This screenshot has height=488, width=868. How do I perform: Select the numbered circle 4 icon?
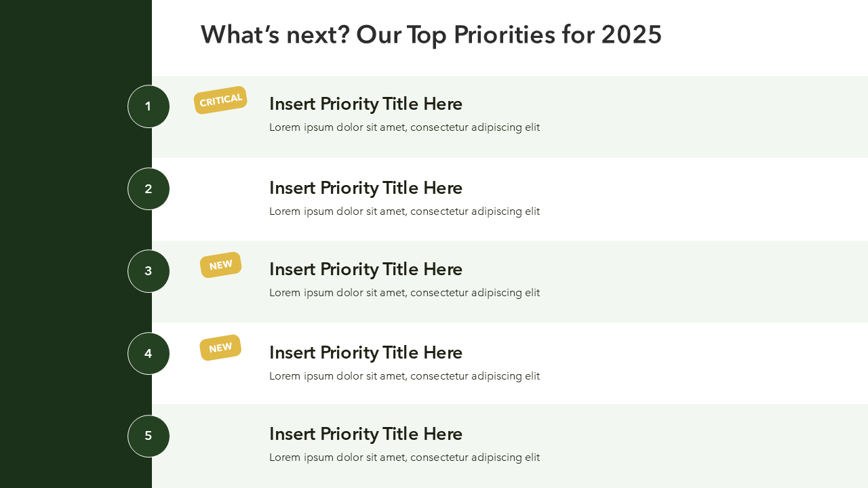(x=149, y=354)
